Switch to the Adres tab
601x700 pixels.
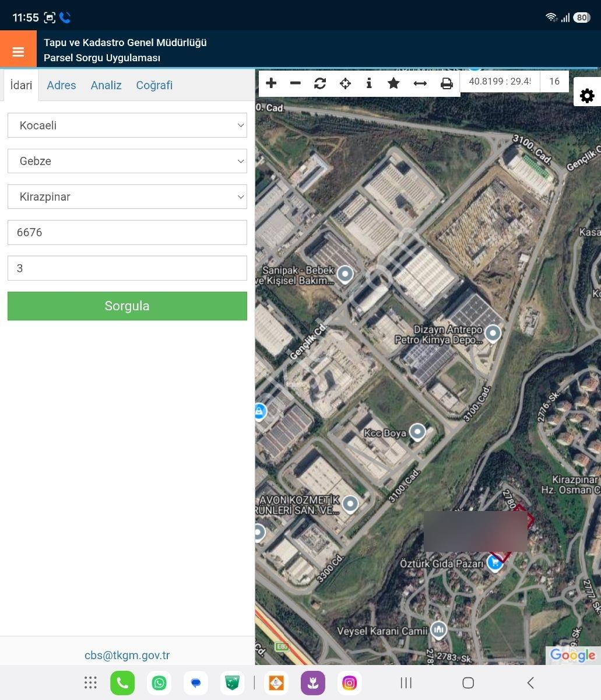61,85
